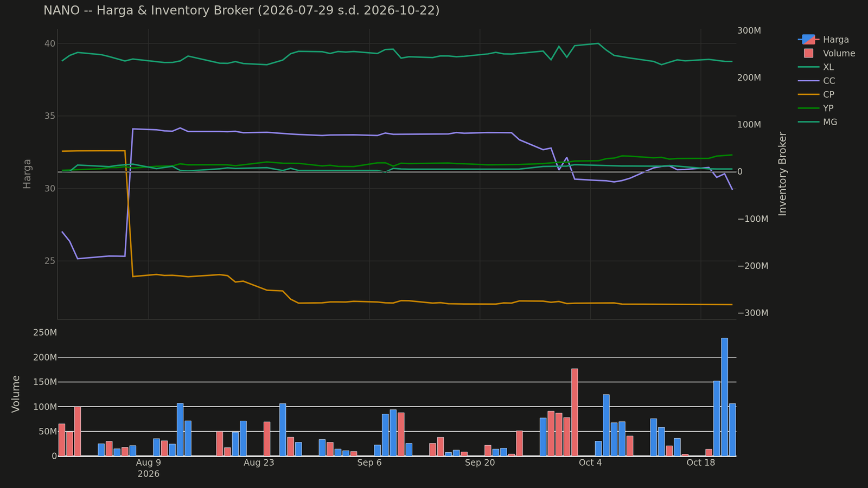Click the "Sep 20" date tick label
The image size is (868, 488).
480,463
